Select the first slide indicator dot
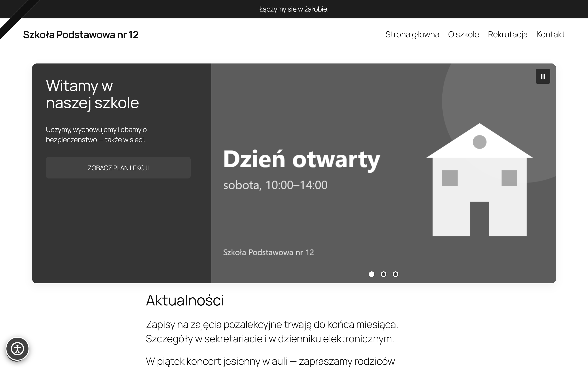588x368 pixels. (x=371, y=274)
